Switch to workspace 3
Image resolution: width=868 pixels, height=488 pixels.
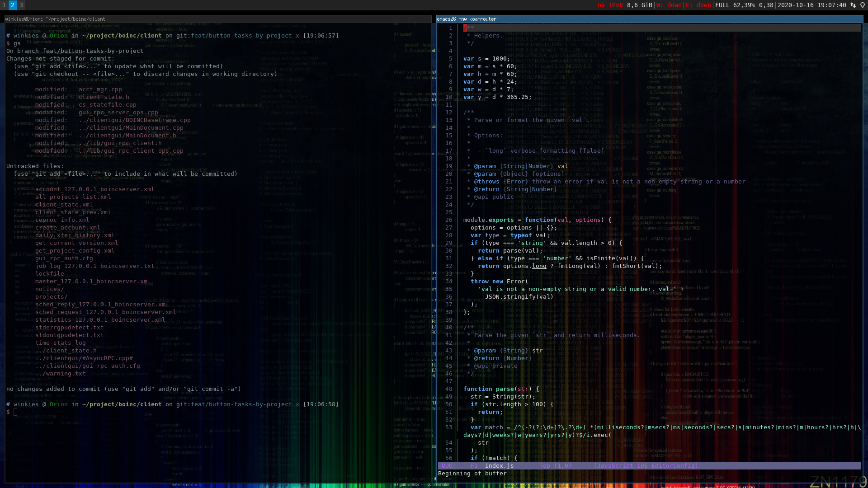pos(21,5)
